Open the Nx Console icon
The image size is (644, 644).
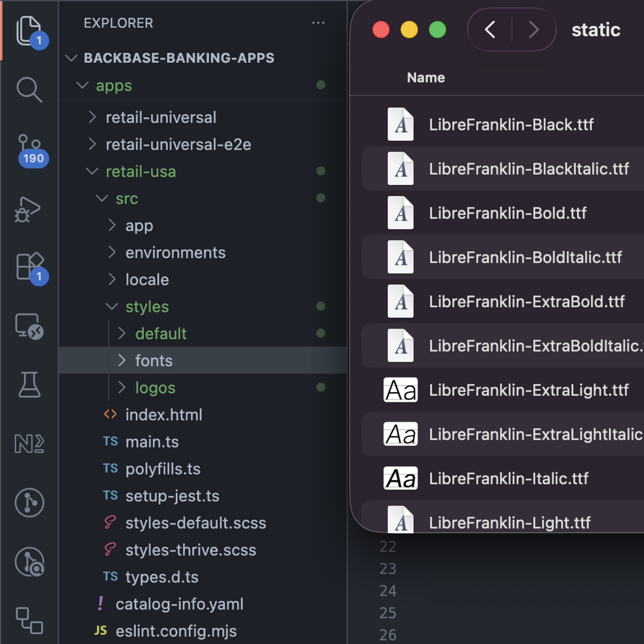29,444
